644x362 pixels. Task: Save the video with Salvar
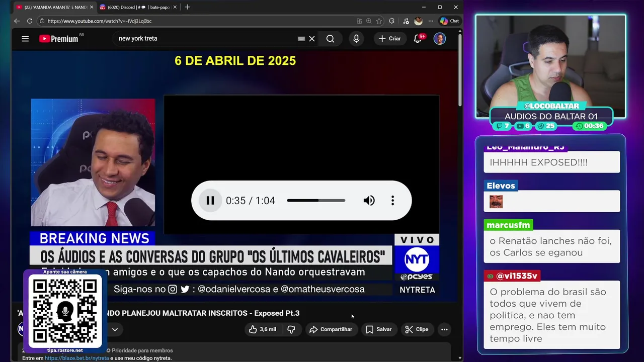tap(378, 329)
